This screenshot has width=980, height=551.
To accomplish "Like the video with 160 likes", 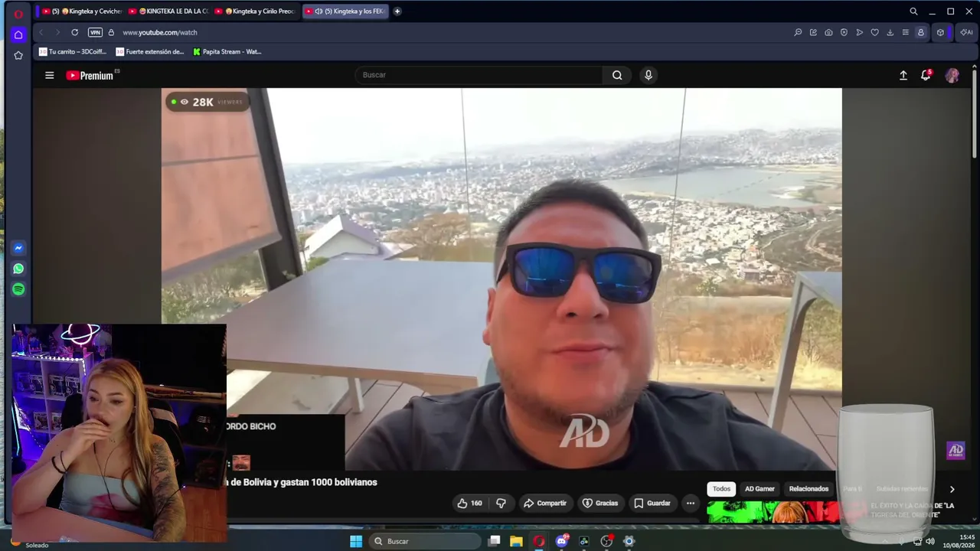I will click(469, 504).
